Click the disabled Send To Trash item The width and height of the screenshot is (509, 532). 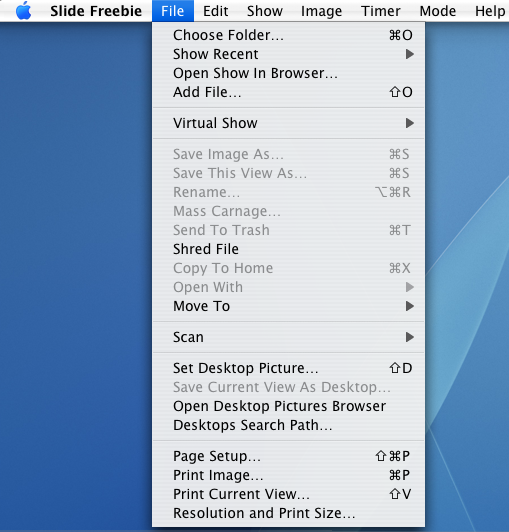click(x=288, y=230)
